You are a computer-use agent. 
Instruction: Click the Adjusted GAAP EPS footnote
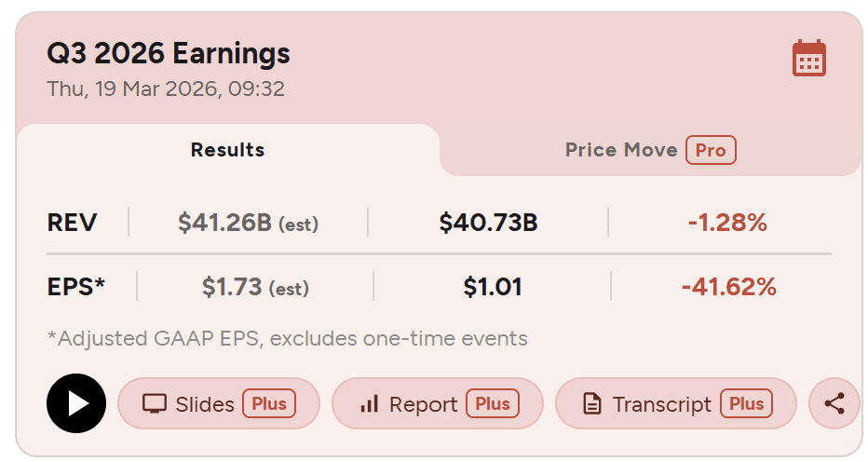pyautogui.click(x=287, y=338)
